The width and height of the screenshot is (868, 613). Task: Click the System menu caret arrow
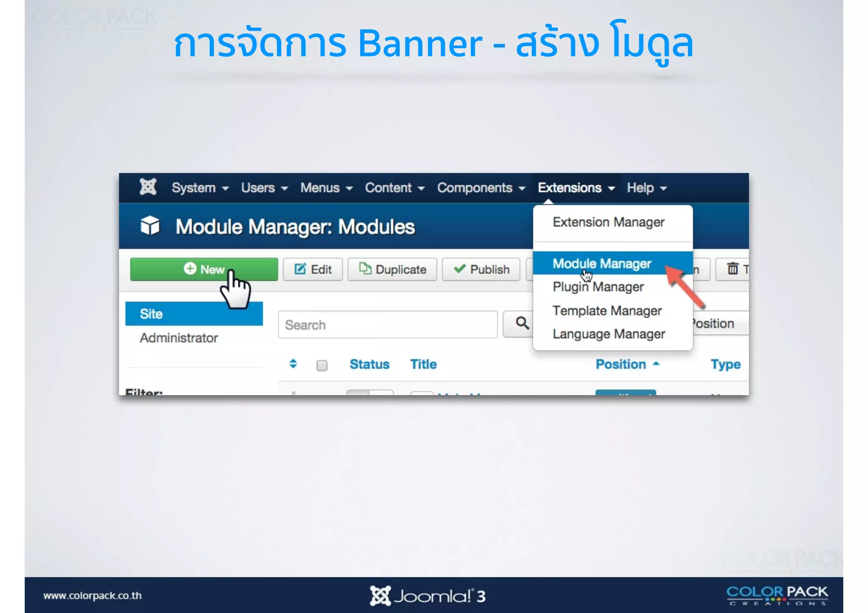(x=225, y=189)
